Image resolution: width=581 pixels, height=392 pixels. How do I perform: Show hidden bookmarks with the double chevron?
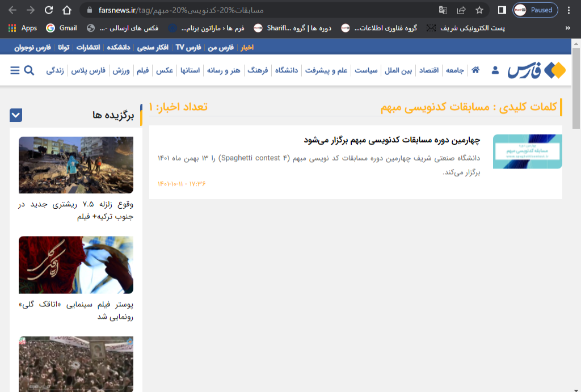pyautogui.click(x=568, y=28)
